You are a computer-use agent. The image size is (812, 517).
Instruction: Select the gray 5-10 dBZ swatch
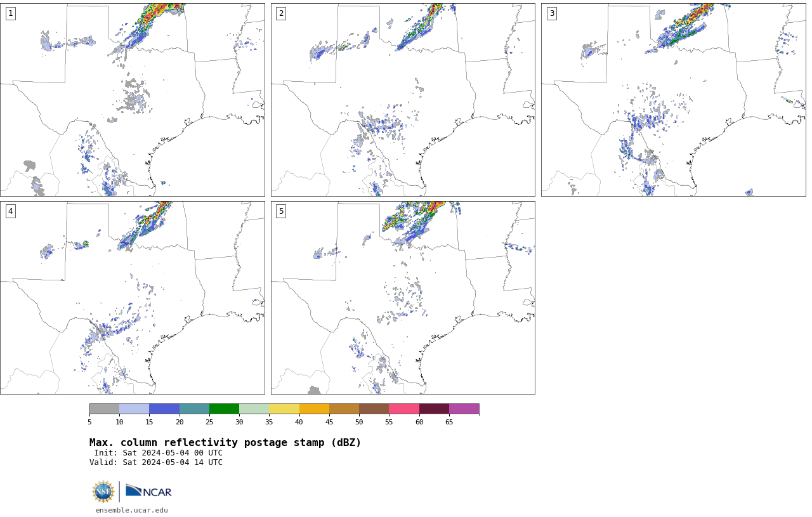(104, 409)
